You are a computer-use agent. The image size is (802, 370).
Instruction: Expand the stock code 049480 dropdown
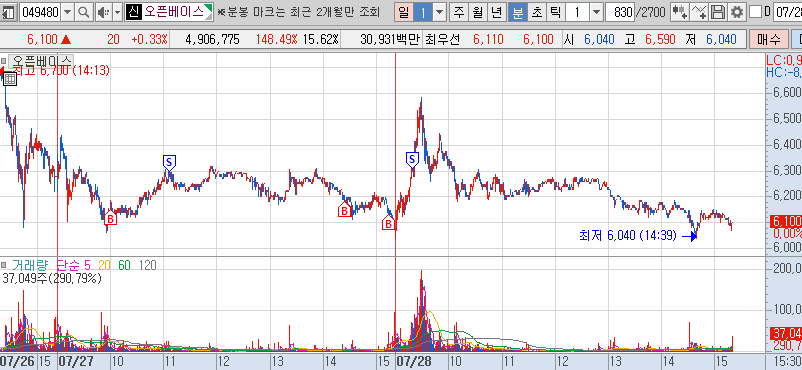(68, 12)
